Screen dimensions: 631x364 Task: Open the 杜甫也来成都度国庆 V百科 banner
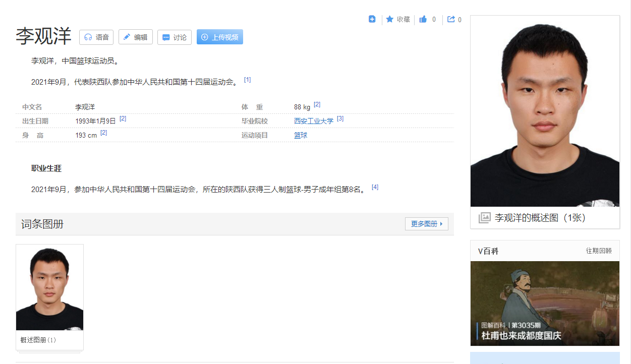click(x=545, y=304)
